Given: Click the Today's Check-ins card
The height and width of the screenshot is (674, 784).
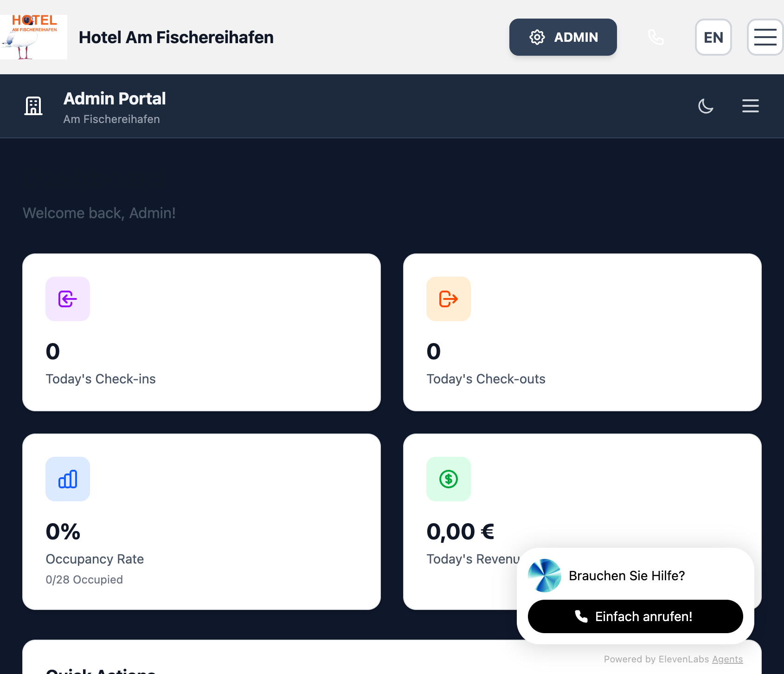Looking at the screenshot, I should coord(201,331).
